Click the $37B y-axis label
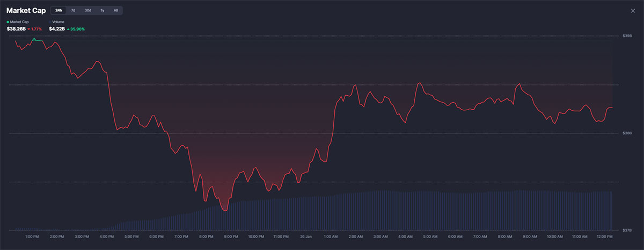 click(628, 230)
